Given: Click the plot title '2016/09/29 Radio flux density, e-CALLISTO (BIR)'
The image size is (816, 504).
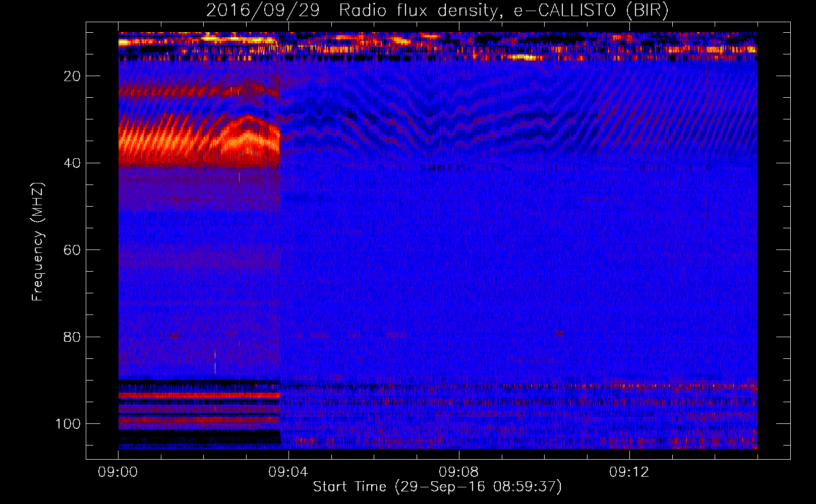Looking at the screenshot, I should coord(437,10).
